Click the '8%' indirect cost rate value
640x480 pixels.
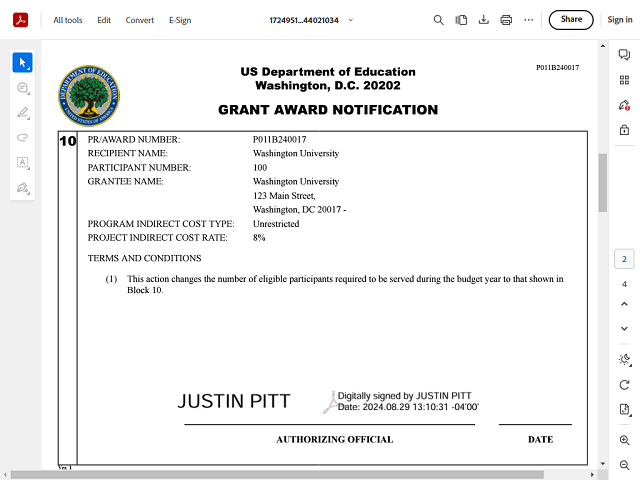click(x=259, y=238)
